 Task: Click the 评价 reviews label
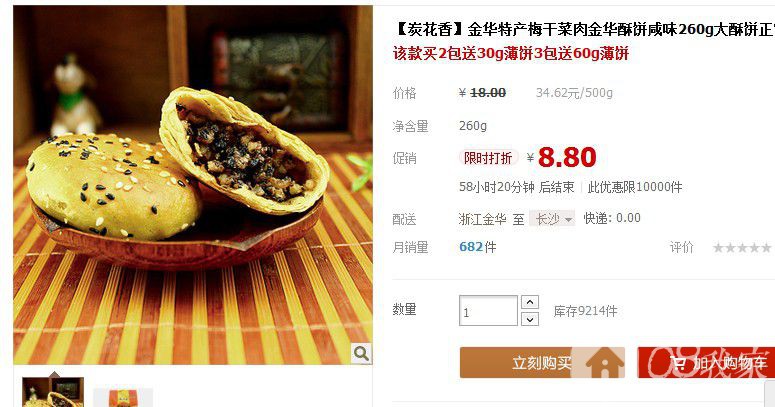(x=682, y=247)
